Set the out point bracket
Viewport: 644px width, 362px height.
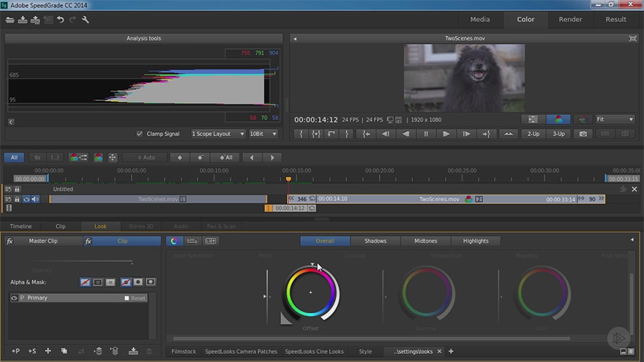click(x=347, y=134)
